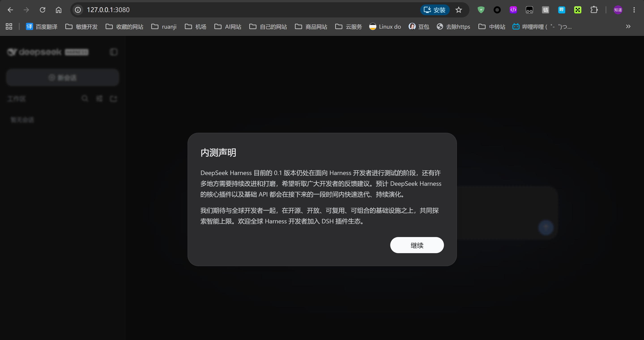Expand the 敏捷开发 bookmark folder
This screenshot has height=340, width=644.
81,26
